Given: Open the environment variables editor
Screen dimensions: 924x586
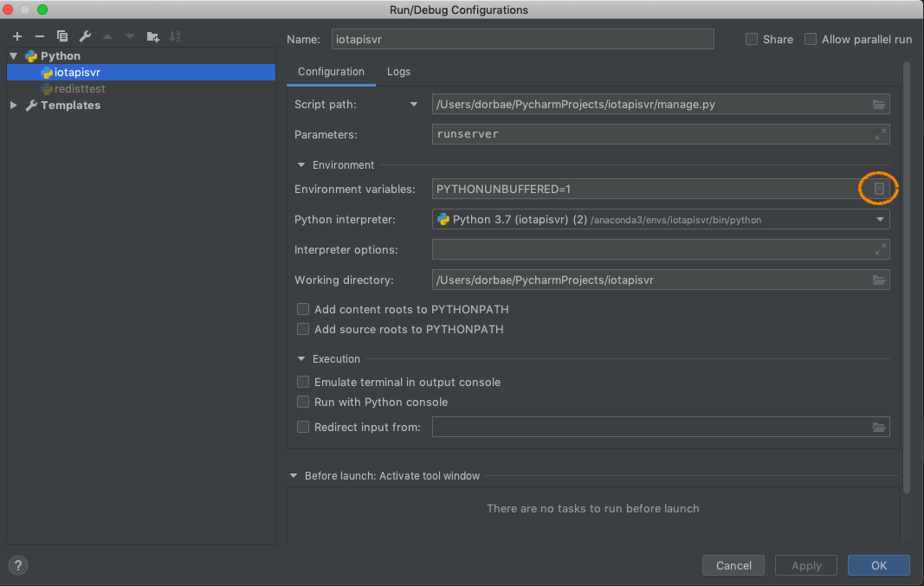Looking at the screenshot, I should (x=878, y=189).
